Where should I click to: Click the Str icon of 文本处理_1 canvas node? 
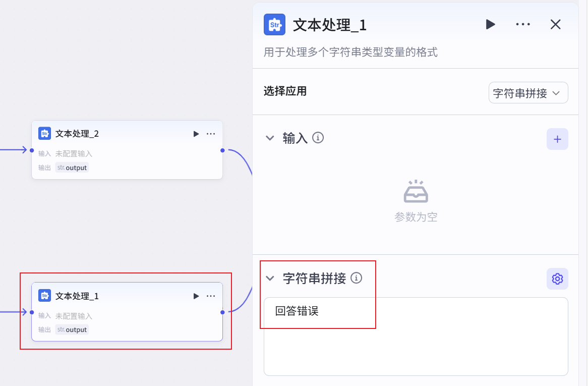click(x=44, y=296)
